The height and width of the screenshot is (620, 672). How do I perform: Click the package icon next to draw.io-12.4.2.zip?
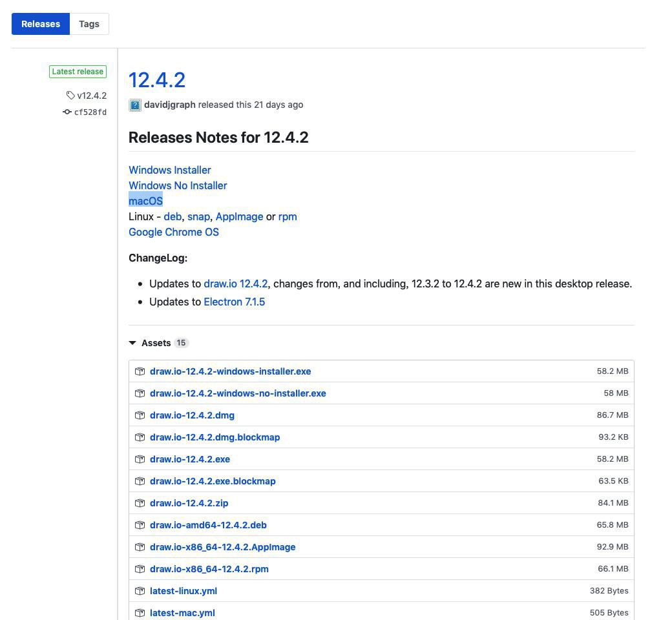coord(140,503)
